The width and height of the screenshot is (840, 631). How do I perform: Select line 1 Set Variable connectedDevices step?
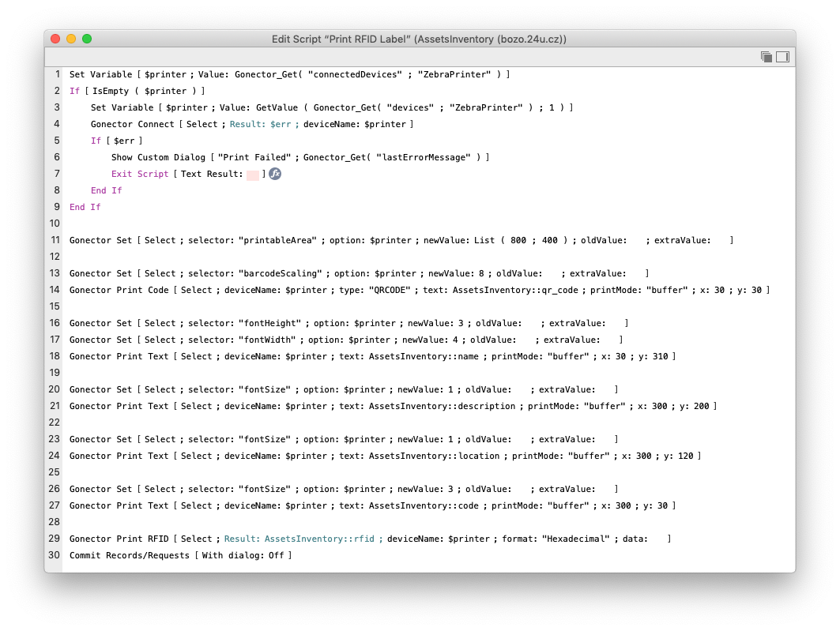tap(289, 74)
